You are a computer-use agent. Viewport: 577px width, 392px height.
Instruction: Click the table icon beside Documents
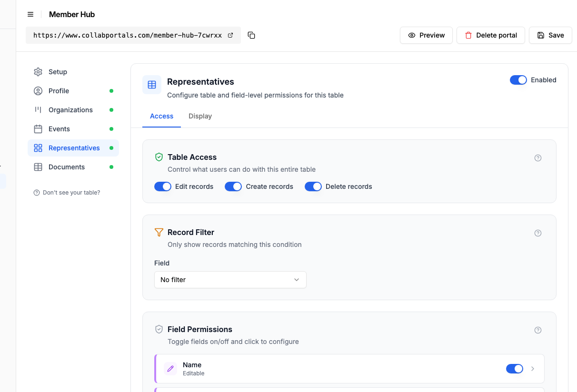[x=38, y=167]
